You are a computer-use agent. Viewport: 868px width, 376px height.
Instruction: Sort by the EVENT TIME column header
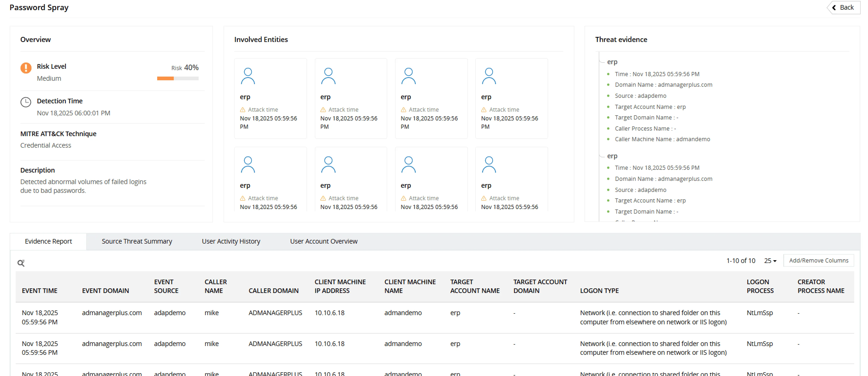[39, 291]
